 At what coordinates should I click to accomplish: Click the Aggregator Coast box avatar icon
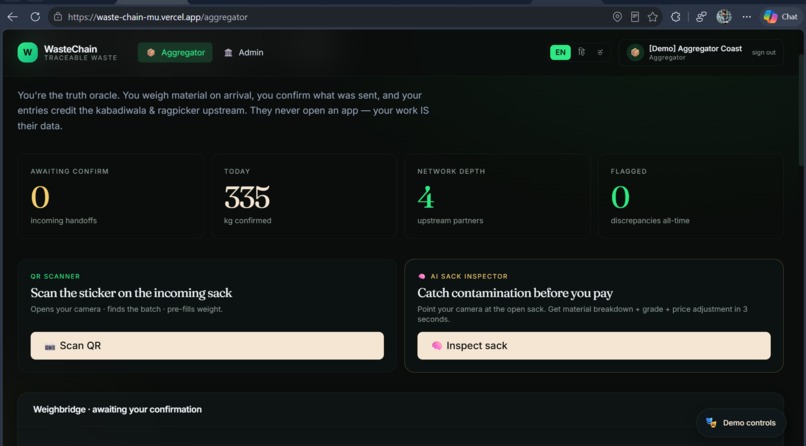(635, 52)
